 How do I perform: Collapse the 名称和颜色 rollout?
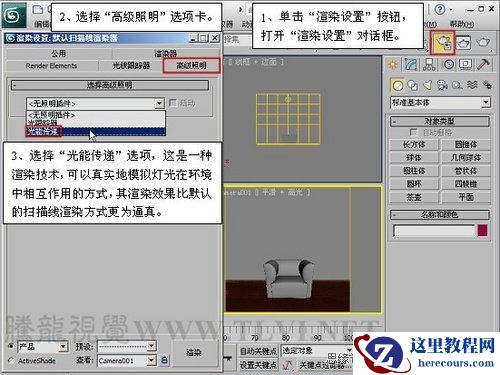click(440, 215)
